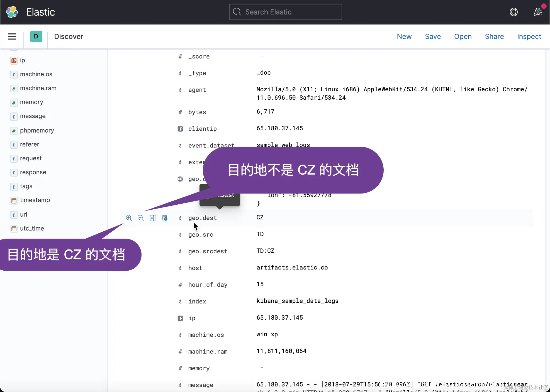Viewport: 550px width, 392px height.
Task: Click the help lifebuoy icon
Action: pyautogui.click(x=514, y=12)
